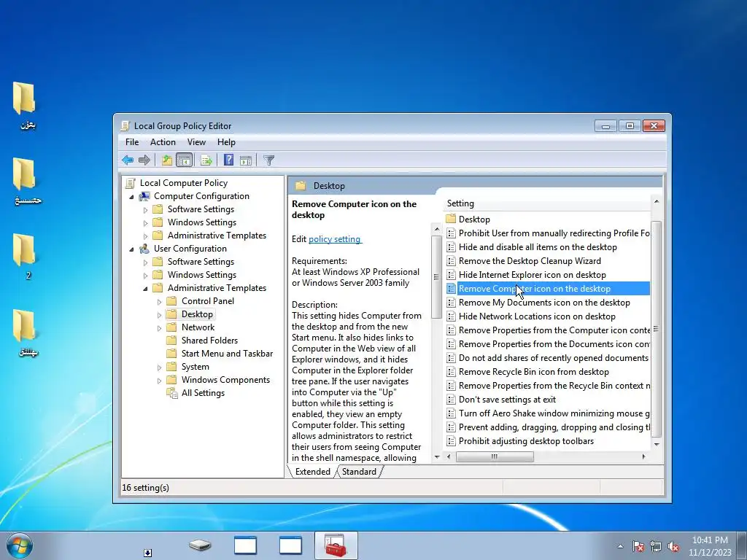Viewport: 747px width, 560px height.
Task: Toggle Show/Hide Console Tree toolbar icon
Action: pyautogui.click(x=184, y=160)
